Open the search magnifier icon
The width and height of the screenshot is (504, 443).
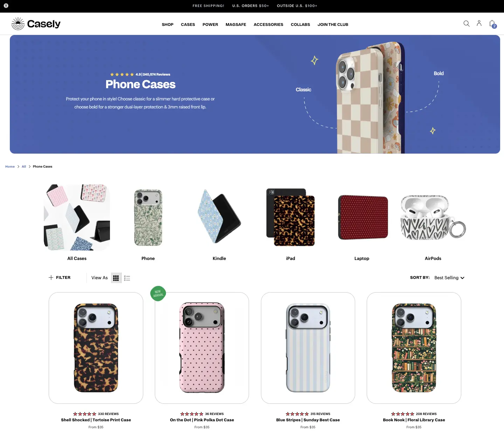(466, 23)
